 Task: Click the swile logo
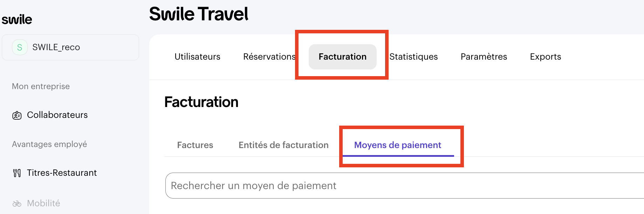17,20
